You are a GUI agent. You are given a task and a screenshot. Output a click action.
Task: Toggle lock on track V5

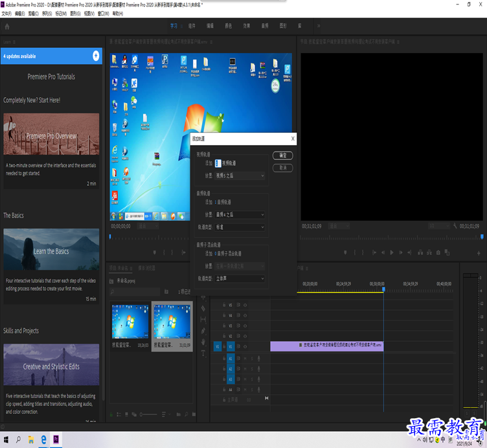coord(224,305)
